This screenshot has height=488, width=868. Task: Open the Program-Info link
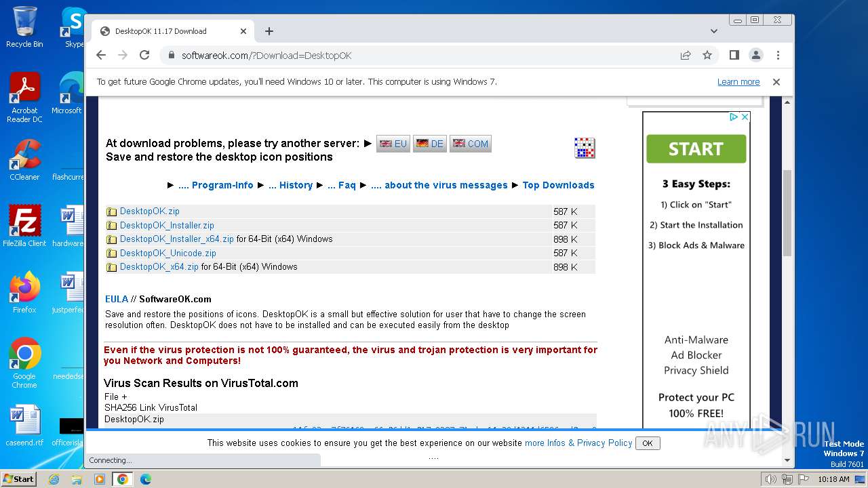(216, 185)
